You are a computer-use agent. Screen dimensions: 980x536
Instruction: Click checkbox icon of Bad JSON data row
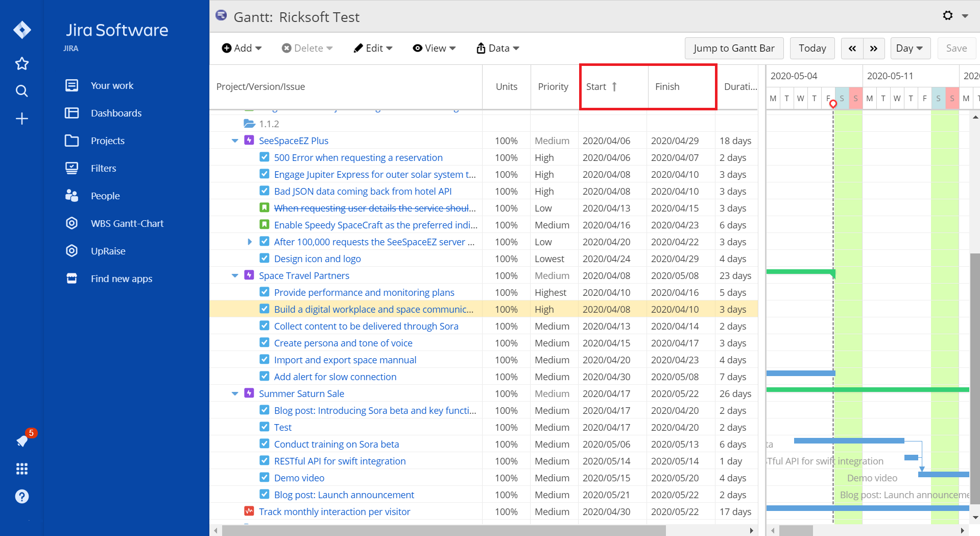coord(265,191)
